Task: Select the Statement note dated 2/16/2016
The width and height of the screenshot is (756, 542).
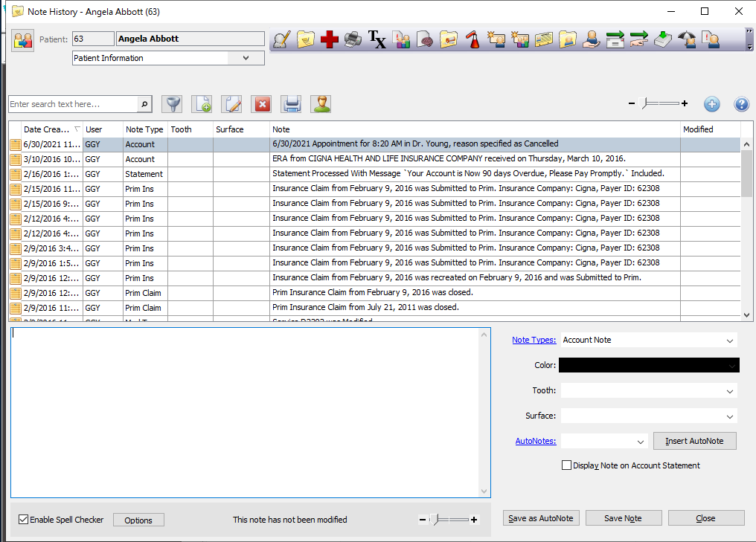Action: coord(374,174)
